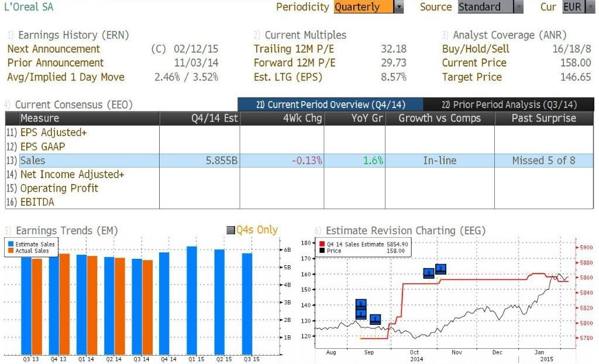Click the Sales estimate value 5.855B
599x364 pixels.
point(222,161)
